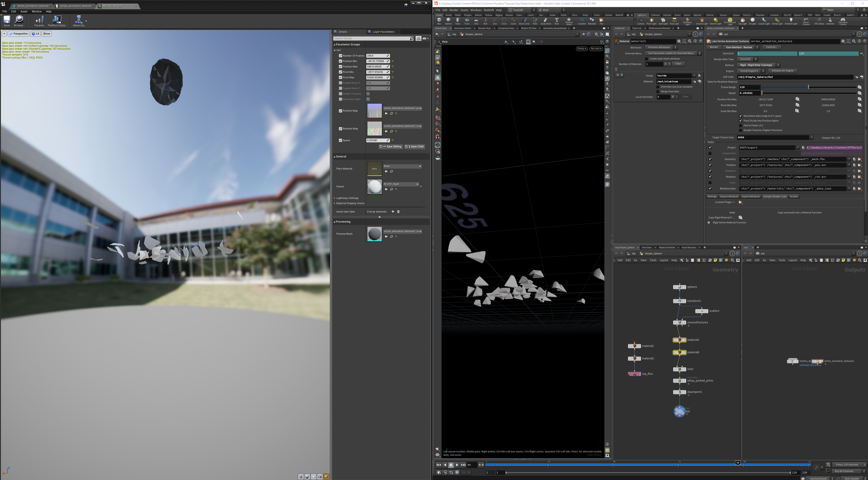Jump to first frame in Houdini timeline
The image size is (868, 480).
[x=439, y=465]
